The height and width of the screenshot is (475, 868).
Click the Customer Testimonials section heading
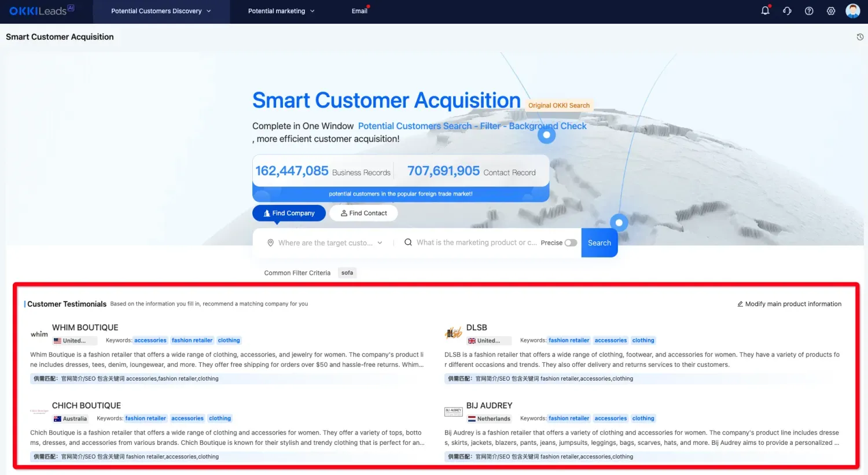click(67, 304)
